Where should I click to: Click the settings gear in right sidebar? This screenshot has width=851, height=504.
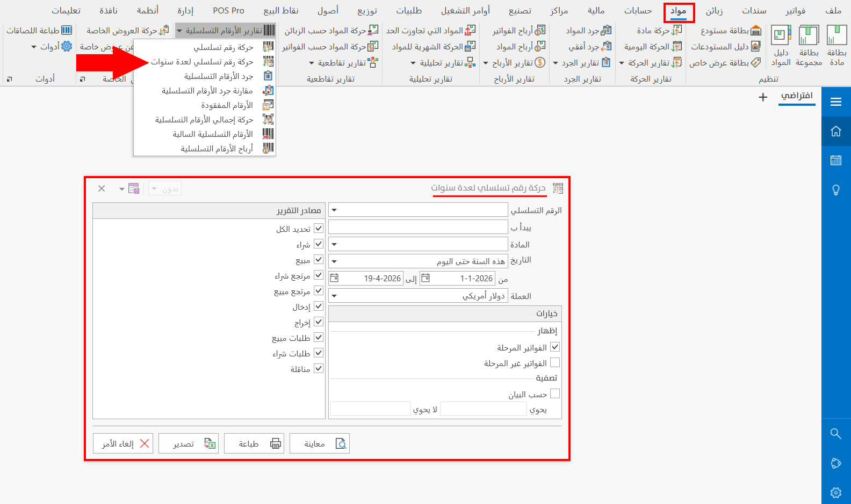836,492
